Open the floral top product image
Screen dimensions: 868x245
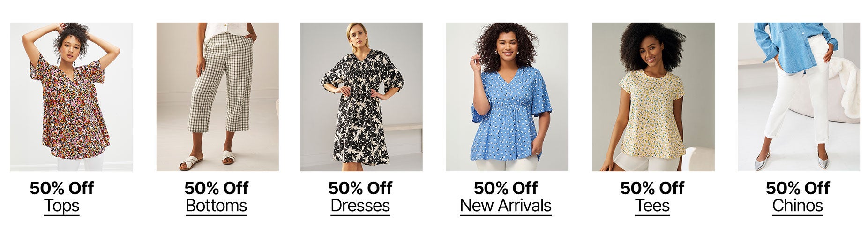[71, 97]
